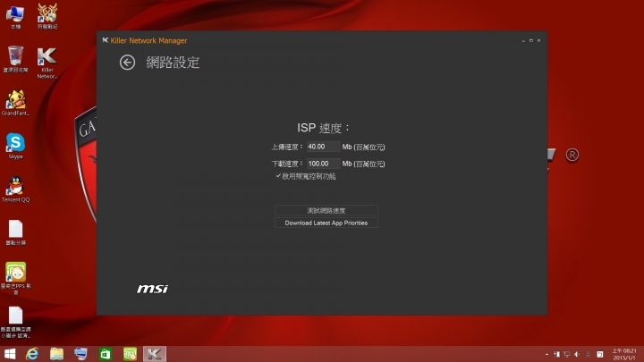
Task: Click the network speed test button
Action: pyautogui.click(x=326, y=210)
